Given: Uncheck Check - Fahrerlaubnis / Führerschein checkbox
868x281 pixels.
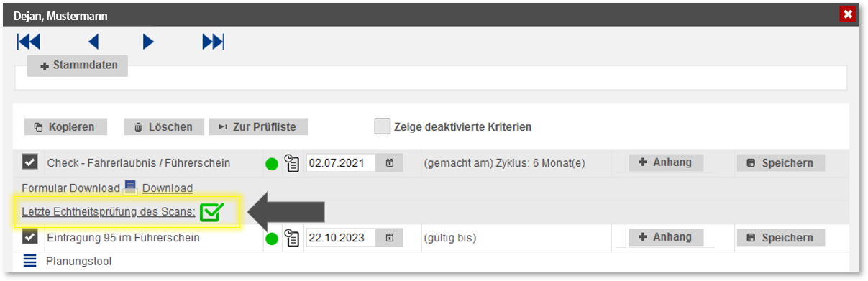Looking at the screenshot, I should tap(30, 162).
